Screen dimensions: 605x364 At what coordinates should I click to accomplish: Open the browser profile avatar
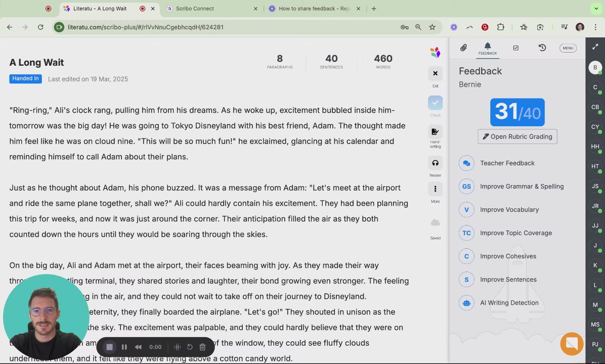(580, 27)
